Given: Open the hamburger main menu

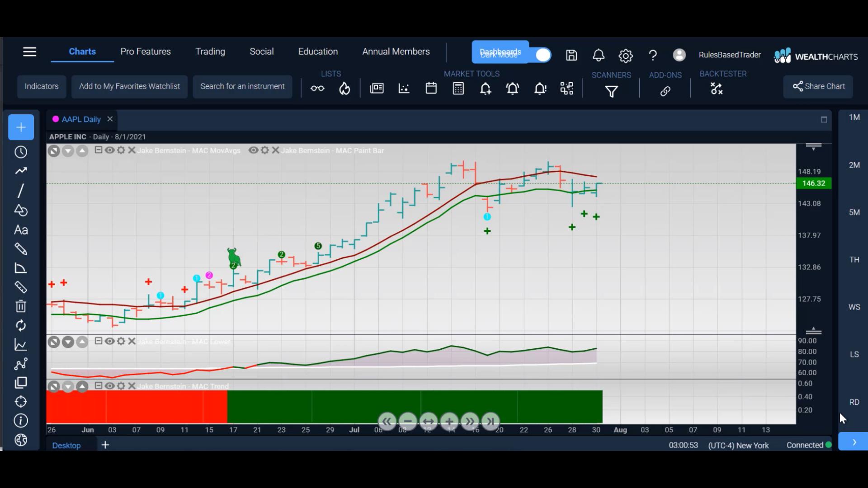Looking at the screenshot, I should (29, 52).
